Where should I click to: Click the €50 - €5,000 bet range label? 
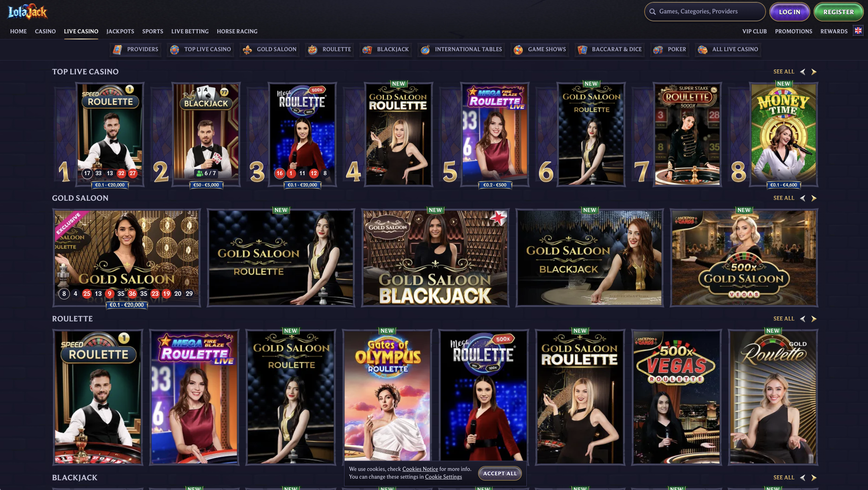click(206, 185)
